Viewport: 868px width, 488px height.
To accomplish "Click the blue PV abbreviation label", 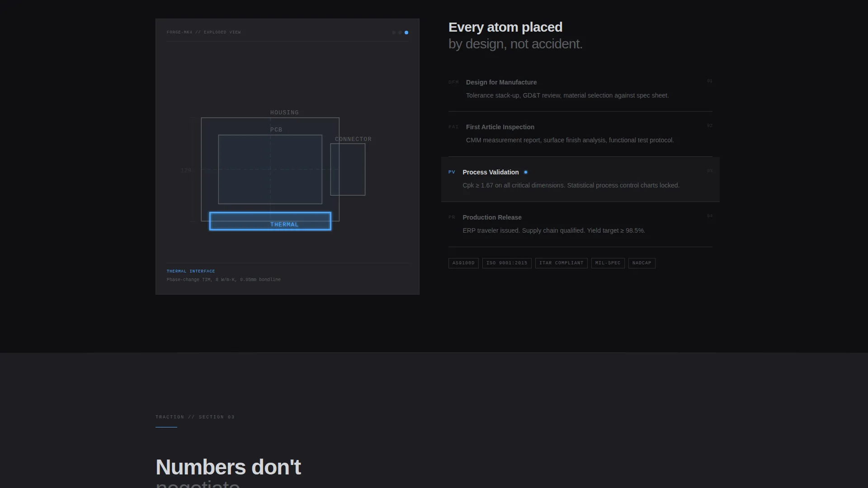I will pyautogui.click(x=452, y=172).
